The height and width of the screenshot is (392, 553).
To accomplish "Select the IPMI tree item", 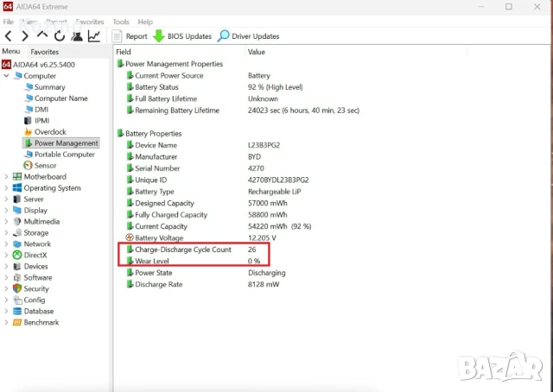I will [x=36, y=121].
